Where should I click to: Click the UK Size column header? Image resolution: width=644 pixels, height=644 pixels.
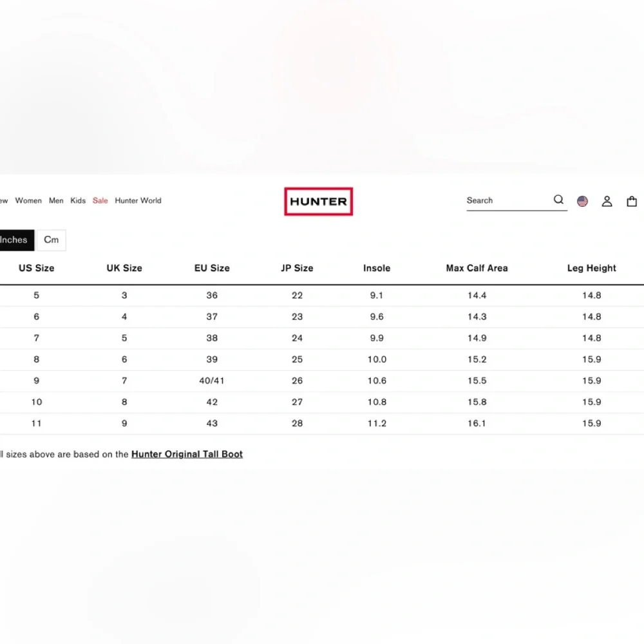[x=124, y=268]
